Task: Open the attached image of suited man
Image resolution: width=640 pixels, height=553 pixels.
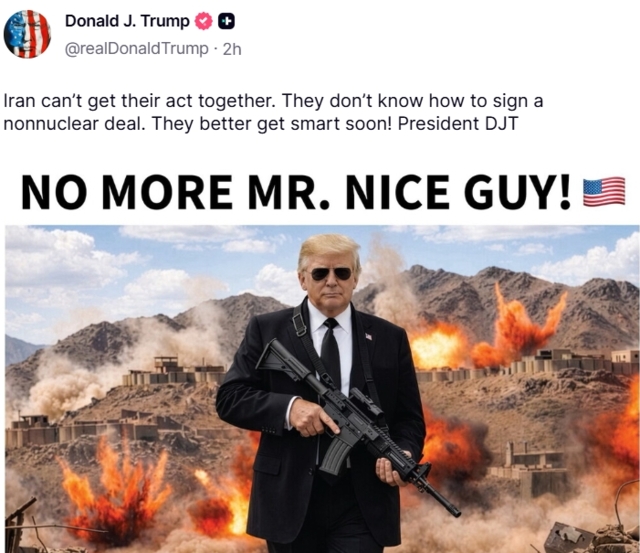Action: [322, 389]
